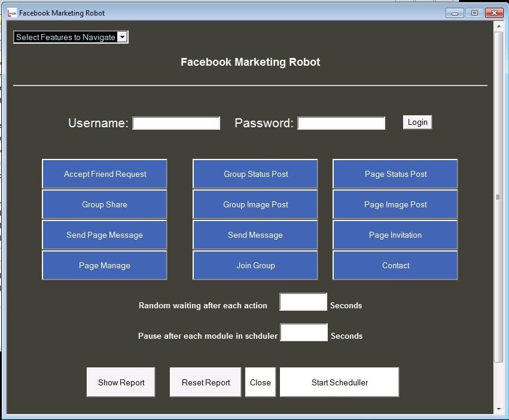Image resolution: width=509 pixels, height=420 pixels.
Task: Launch the Group Share tool
Action: 104,204
